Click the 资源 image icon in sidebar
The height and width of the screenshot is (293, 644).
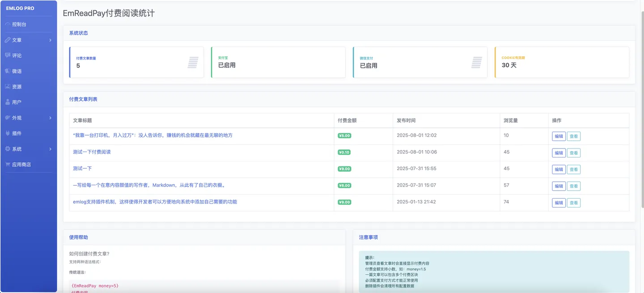(x=8, y=87)
